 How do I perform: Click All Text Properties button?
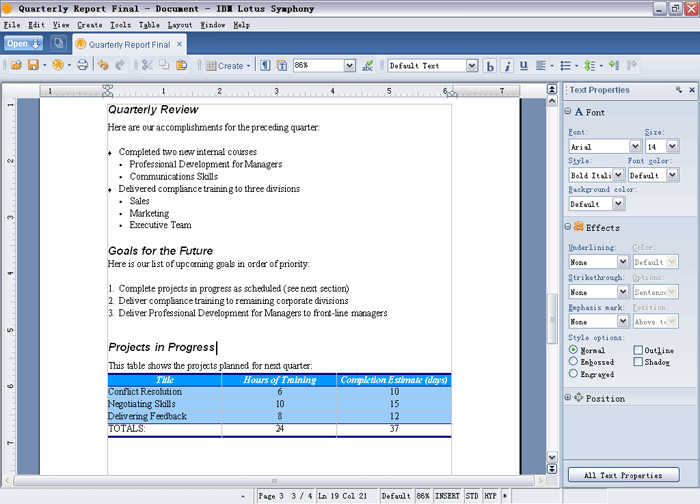pos(623,475)
